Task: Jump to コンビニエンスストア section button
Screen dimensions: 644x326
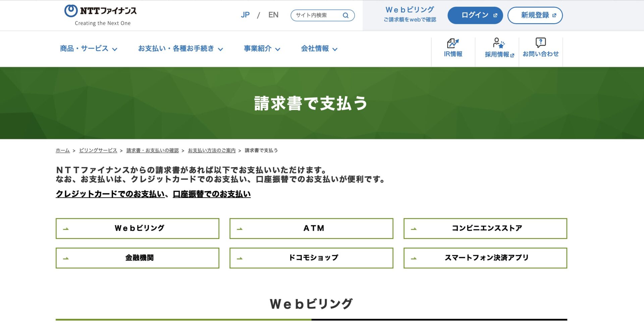Action: coord(485,229)
